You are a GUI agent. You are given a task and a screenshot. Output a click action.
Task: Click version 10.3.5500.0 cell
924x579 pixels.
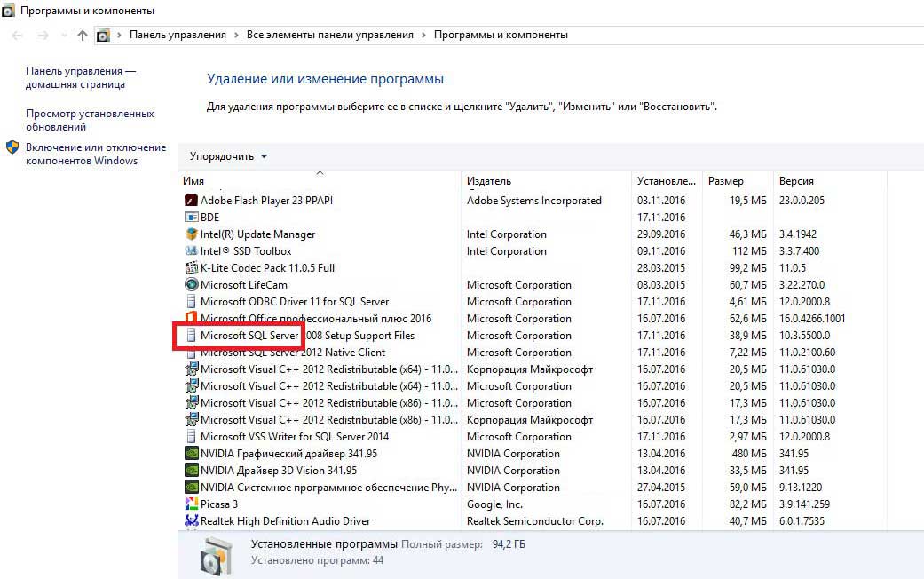pos(804,336)
